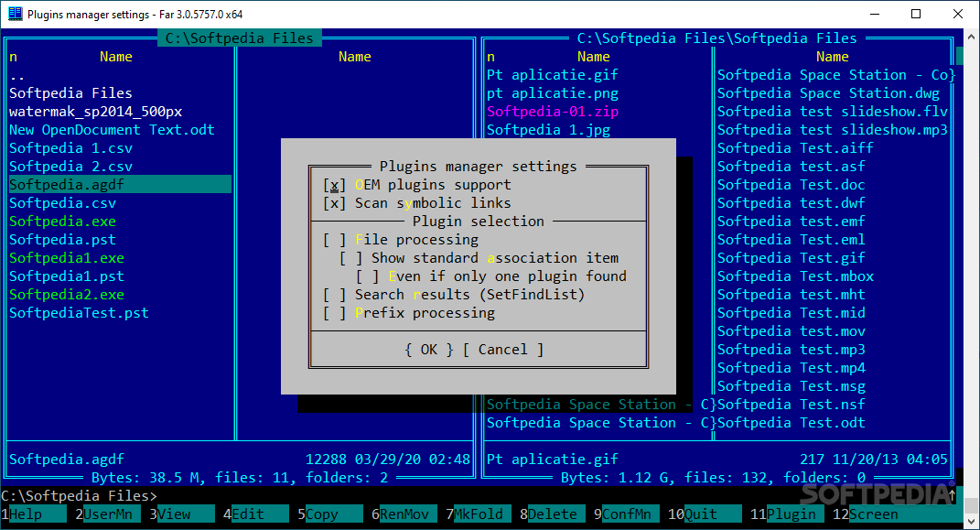Select 'Softpedia Test.aiff' file
The height and width of the screenshot is (530, 980).
pyautogui.click(x=795, y=148)
